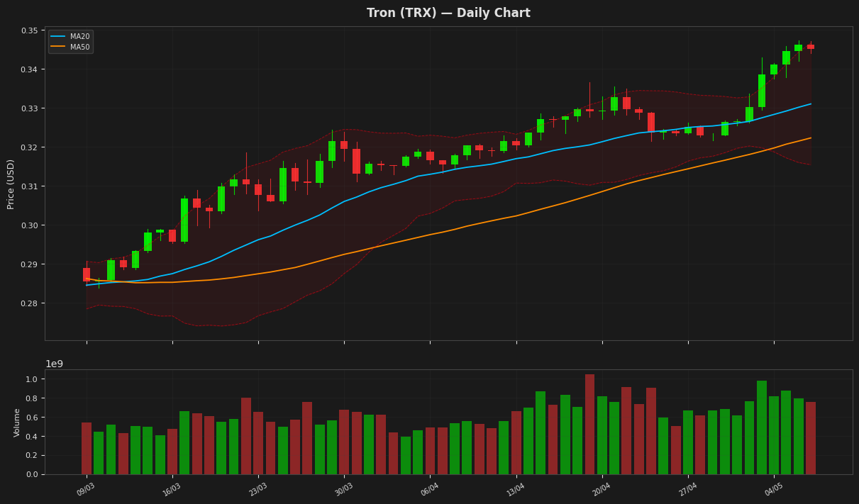Viewport: 859px width, 504px height.
Task: Click the chart title Tron (TRX) — Daily Chart
Action: tap(448, 13)
